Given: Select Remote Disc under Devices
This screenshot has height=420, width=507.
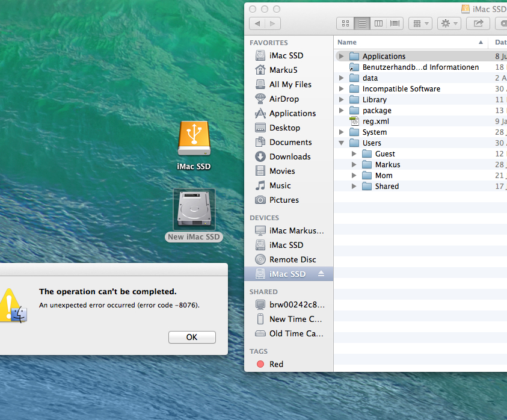Looking at the screenshot, I should pos(289,259).
